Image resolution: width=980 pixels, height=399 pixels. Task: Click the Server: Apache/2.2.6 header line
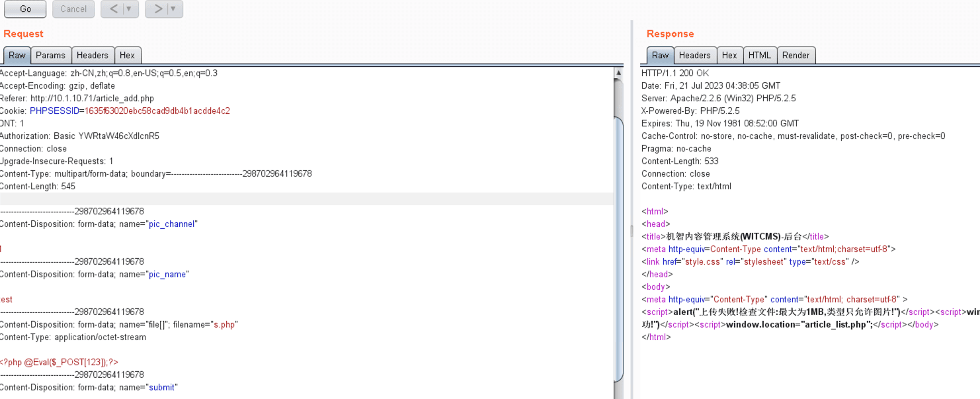[x=719, y=99]
